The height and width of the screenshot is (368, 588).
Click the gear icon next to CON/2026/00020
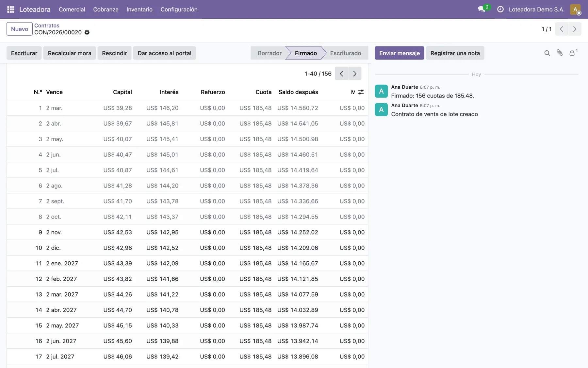[x=87, y=32]
